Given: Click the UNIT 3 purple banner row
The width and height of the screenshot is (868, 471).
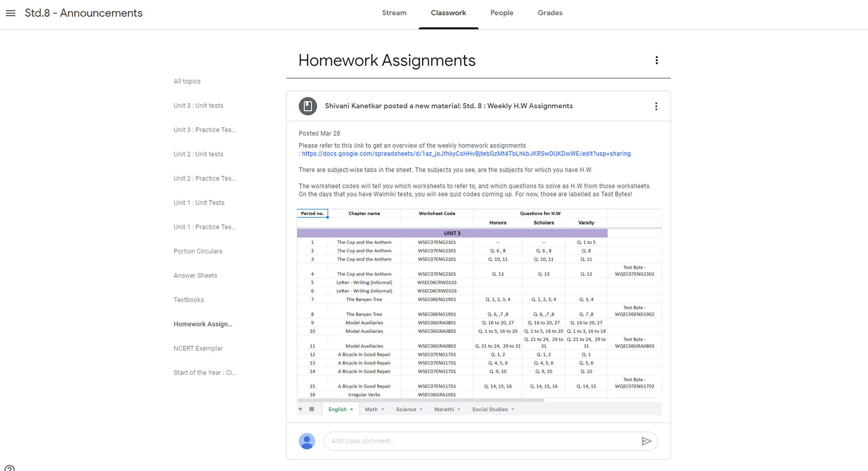Looking at the screenshot, I should (452, 233).
